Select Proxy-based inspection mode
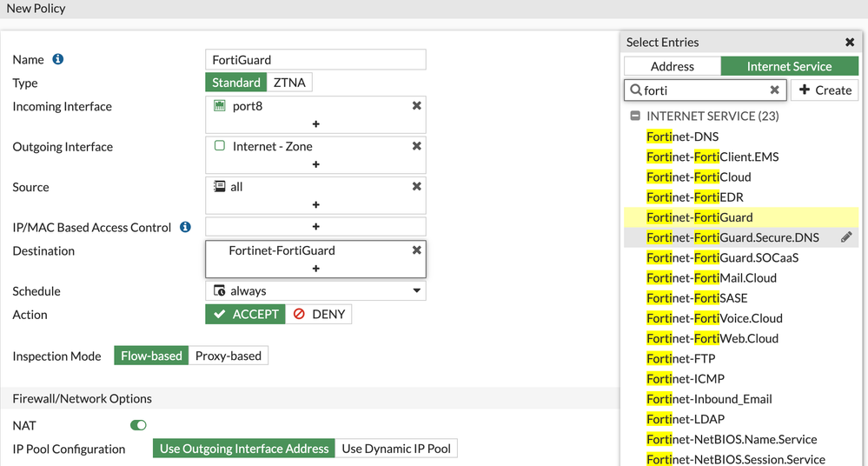Viewport: 868px width, 466px height. click(229, 356)
